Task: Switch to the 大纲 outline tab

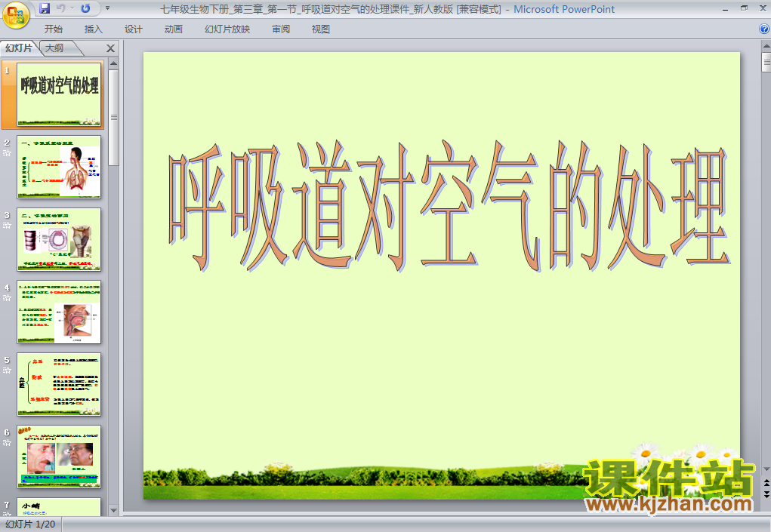Action: (54, 48)
